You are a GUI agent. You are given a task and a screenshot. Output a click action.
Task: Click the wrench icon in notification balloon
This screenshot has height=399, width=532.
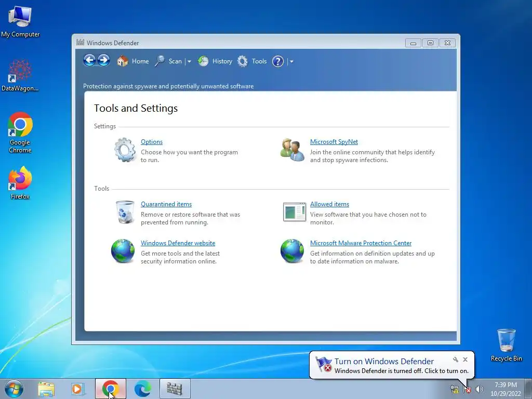pos(456,360)
